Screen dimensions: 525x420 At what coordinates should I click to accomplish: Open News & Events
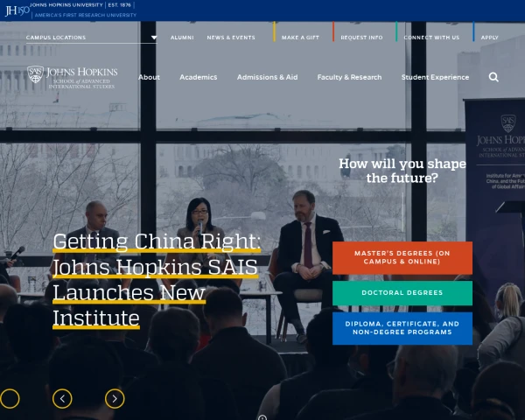tap(231, 38)
